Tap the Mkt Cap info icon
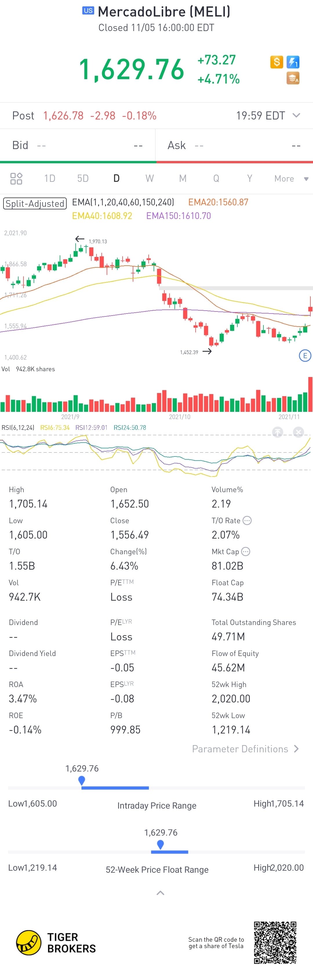This screenshot has width=313, height=980. (x=246, y=552)
